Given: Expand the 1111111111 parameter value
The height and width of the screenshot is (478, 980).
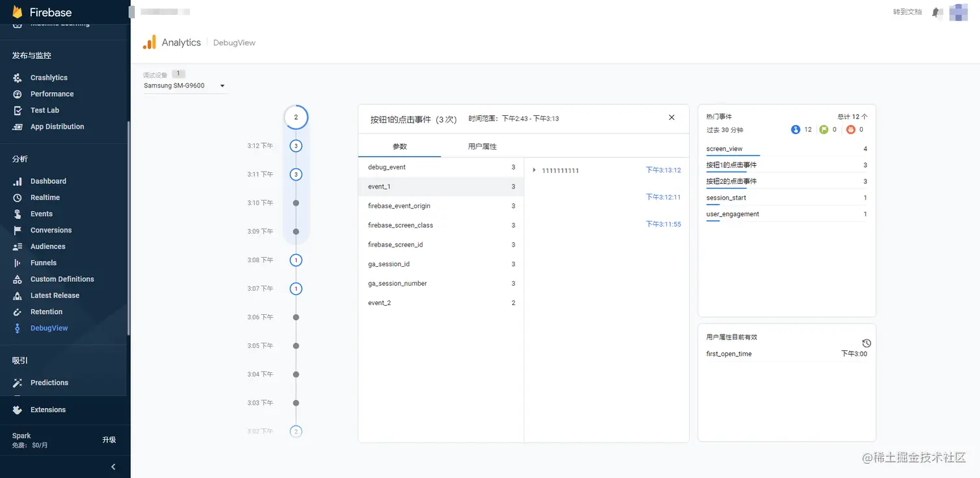Looking at the screenshot, I should (533, 170).
